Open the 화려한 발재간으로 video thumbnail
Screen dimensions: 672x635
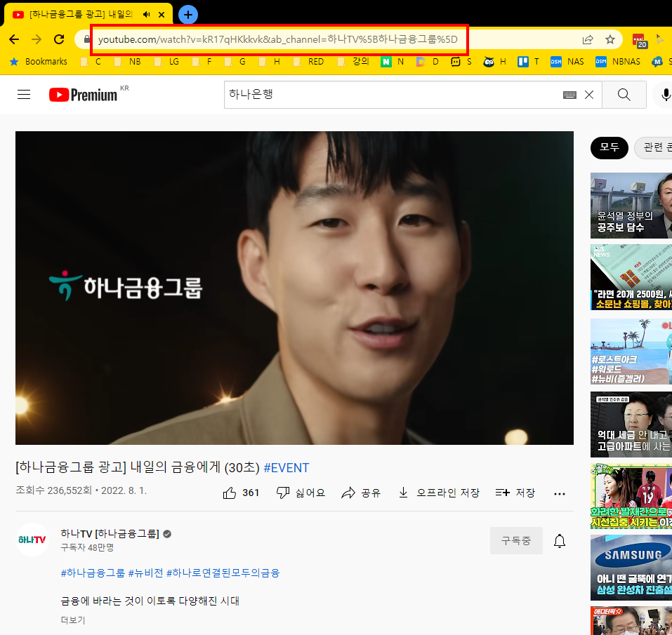(631, 496)
